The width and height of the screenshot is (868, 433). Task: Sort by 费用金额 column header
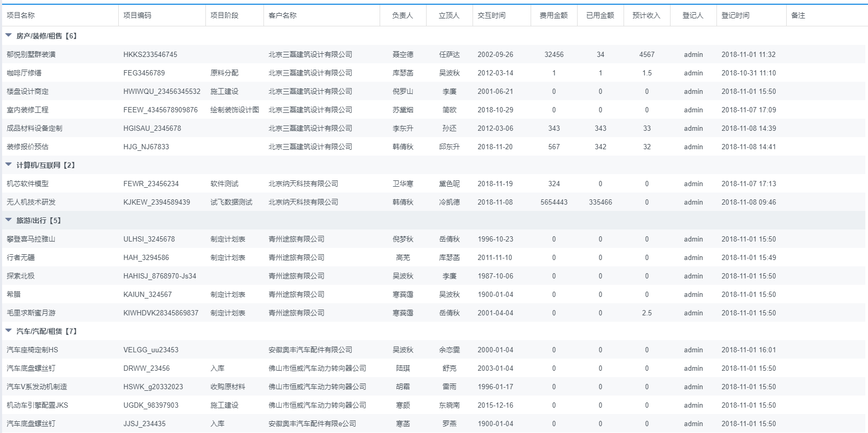(554, 15)
